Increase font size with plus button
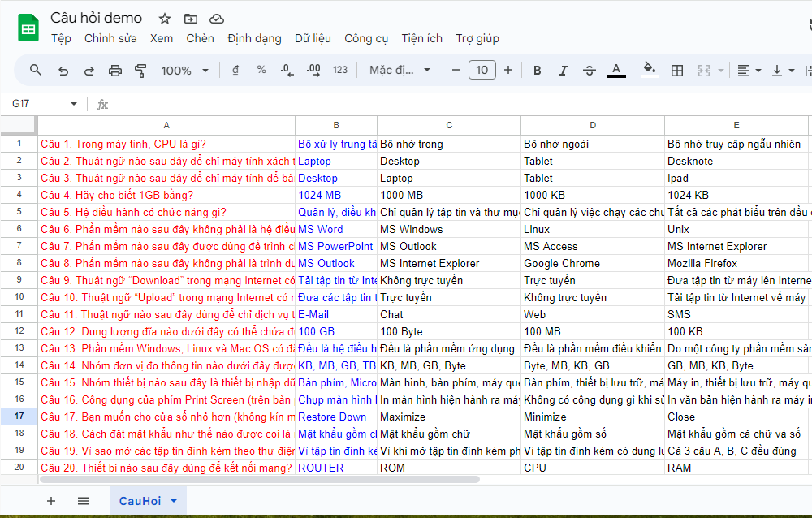 (508, 70)
